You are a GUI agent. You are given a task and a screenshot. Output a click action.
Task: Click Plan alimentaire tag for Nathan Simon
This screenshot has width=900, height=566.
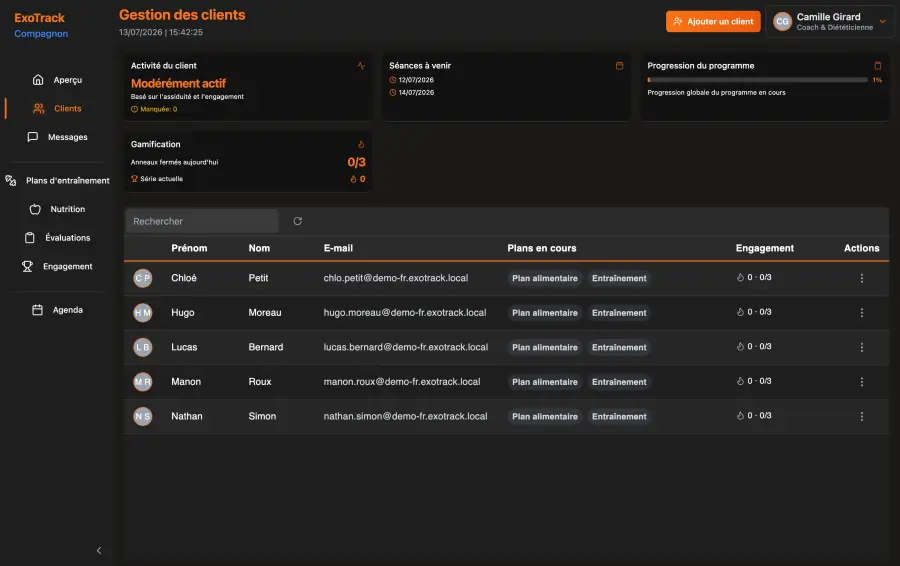click(545, 416)
